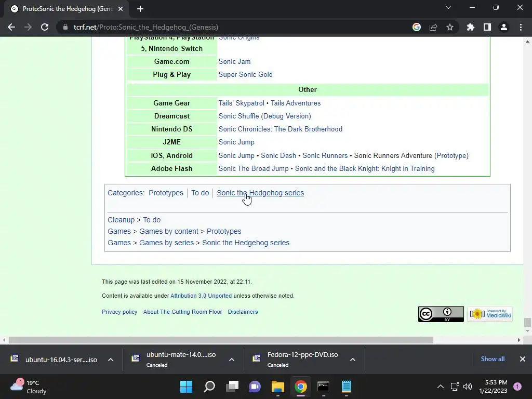
Task: Reload the current page
Action: (x=45, y=27)
